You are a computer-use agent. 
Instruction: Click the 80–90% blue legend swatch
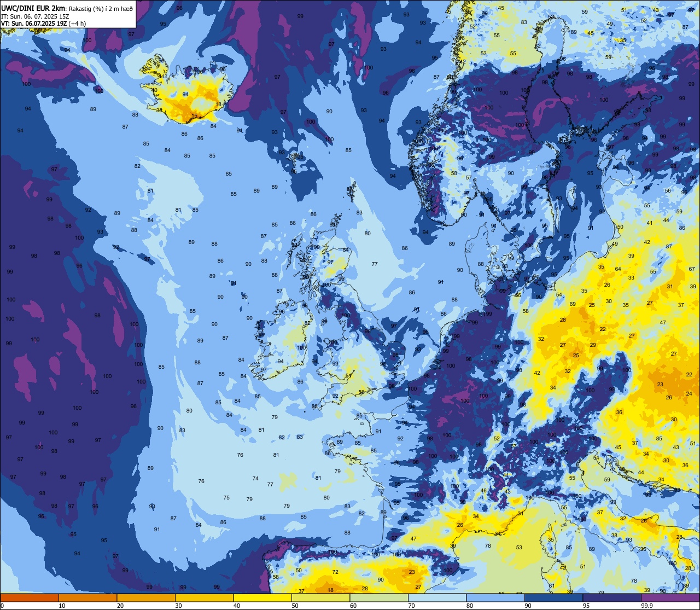coord(495,597)
